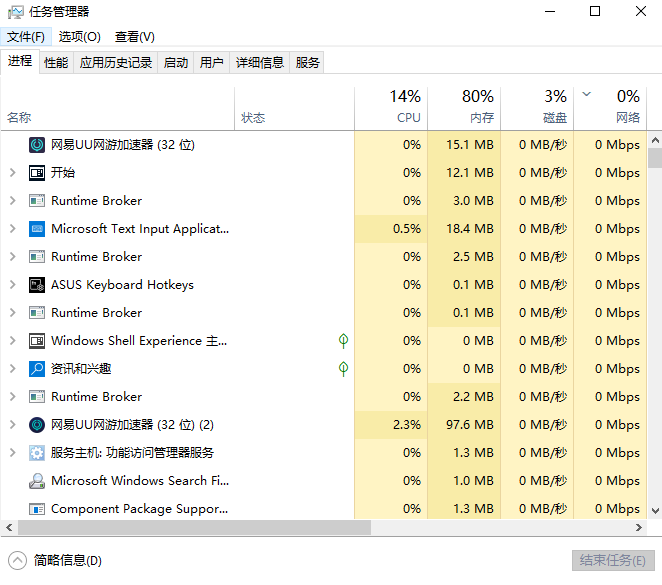Click the vertical scrollbar thumb
This screenshot has height=585, width=662.
pyautogui.click(x=655, y=158)
